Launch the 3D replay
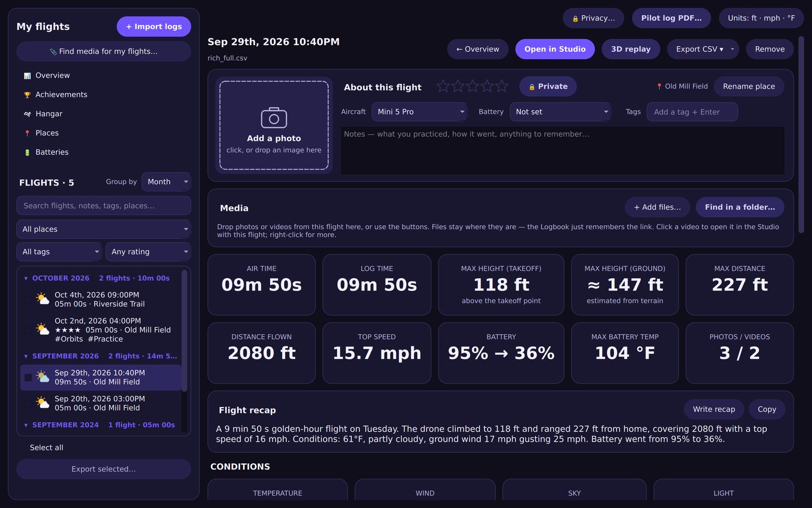This screenshot has height=508, width=812. click(631, 49)
